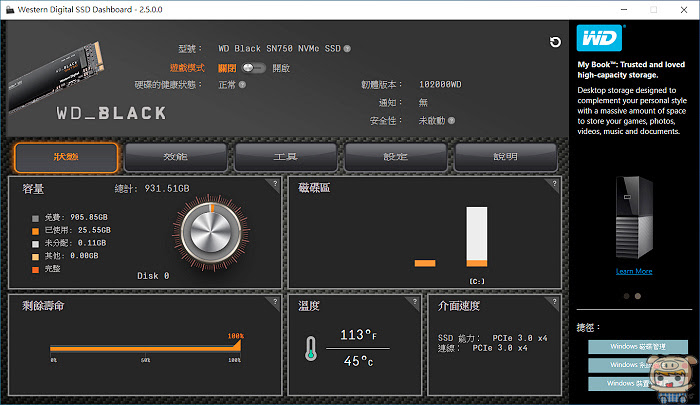Open the 說明 help tab
Screen dimensions: 700x405
click(505, 157)
